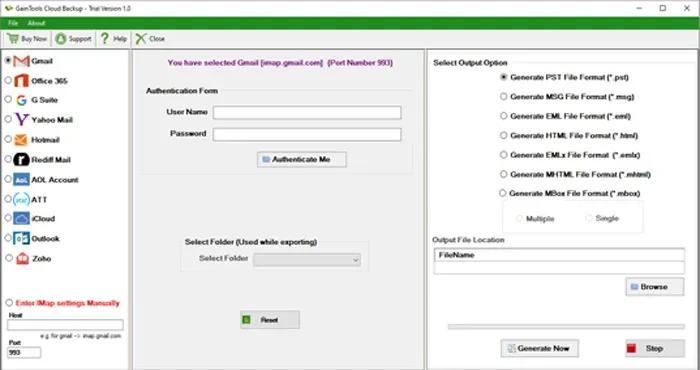Click the Port field showing 993
The height and width of the screenshot is (370, 700).
24,353
